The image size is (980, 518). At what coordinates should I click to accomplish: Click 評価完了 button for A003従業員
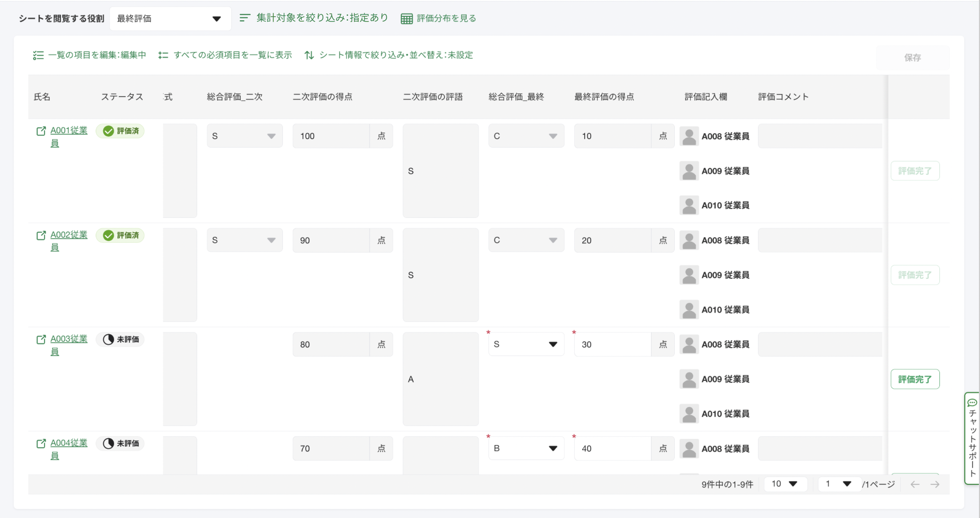click(x=915, y=379)
